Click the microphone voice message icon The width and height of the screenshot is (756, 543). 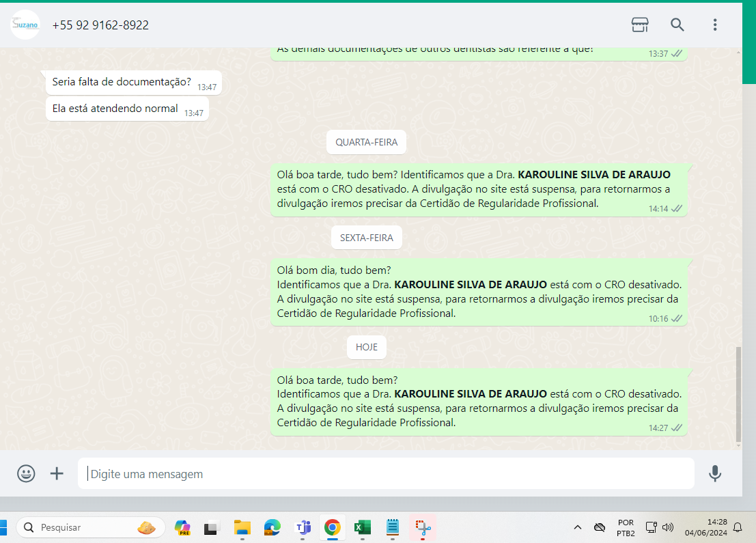pos(715,473)
